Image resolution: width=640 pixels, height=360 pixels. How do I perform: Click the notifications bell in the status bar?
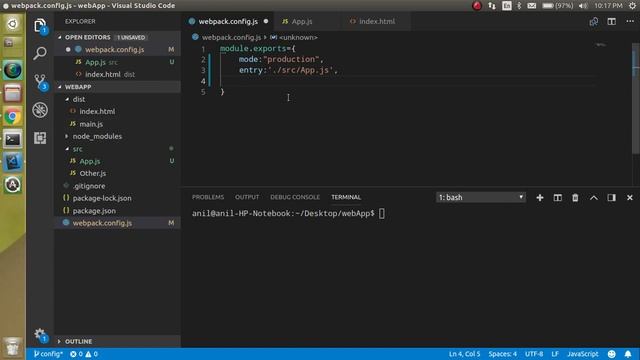tap(628, 354)
